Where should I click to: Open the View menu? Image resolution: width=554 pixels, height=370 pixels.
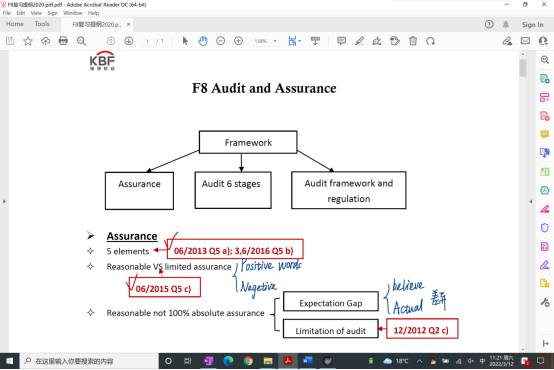click(x=36, y=13)
